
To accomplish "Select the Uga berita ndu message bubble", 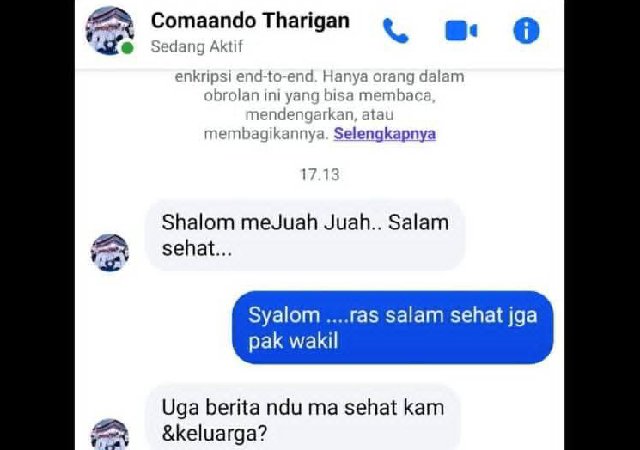I will click(303, 417).
